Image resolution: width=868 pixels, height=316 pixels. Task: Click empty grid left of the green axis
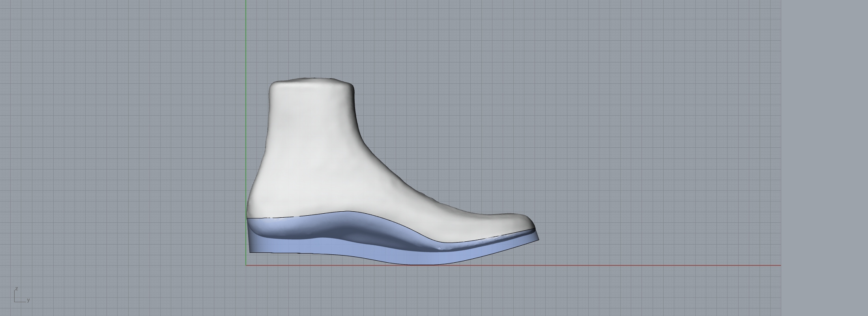(x=118, y=158)
